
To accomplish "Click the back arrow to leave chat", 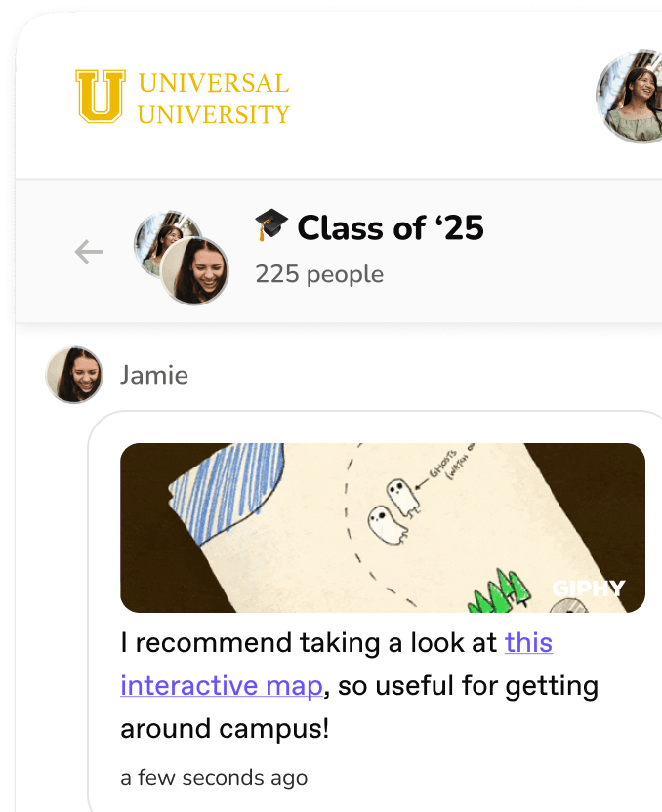I will (x=88, y=251).
